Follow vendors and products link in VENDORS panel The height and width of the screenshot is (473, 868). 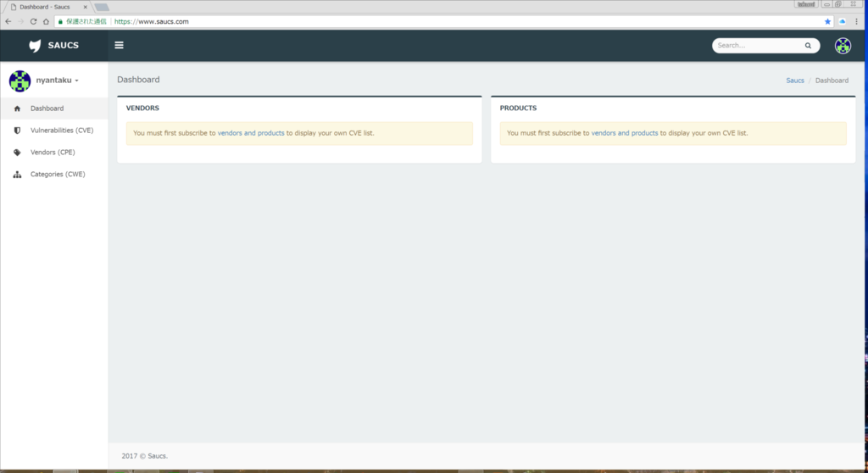point(251,133)
